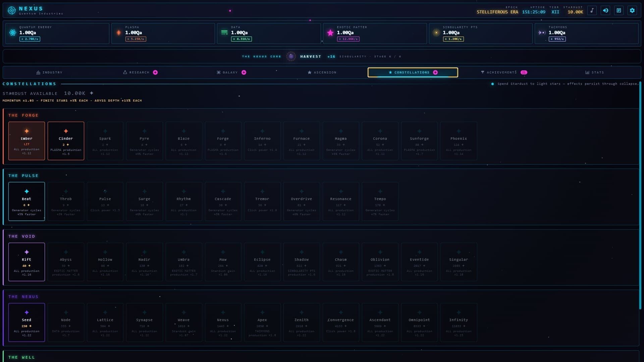
Task: Click the Exotic Matter star icon
Action: click(x=330, y=33)
